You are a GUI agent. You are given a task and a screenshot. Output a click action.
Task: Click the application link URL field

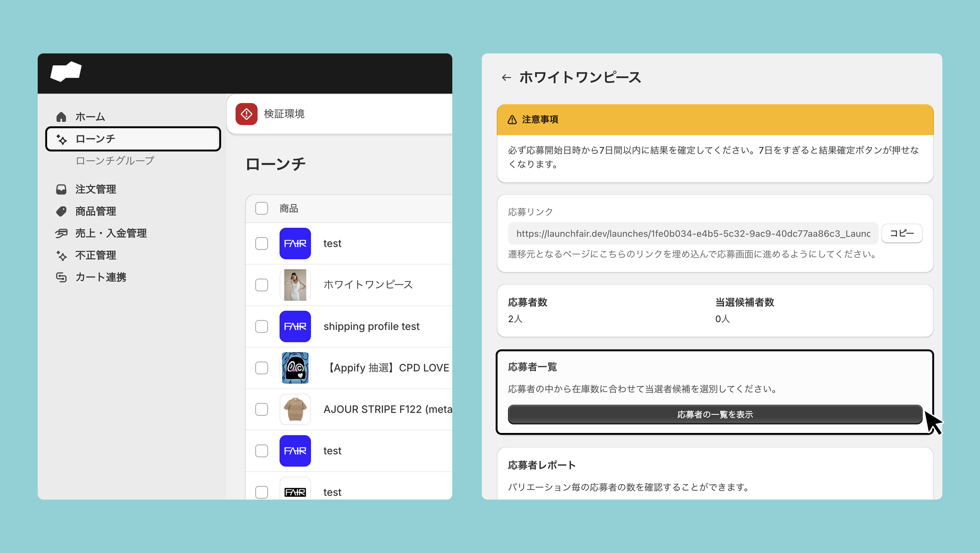coord(693,234)
